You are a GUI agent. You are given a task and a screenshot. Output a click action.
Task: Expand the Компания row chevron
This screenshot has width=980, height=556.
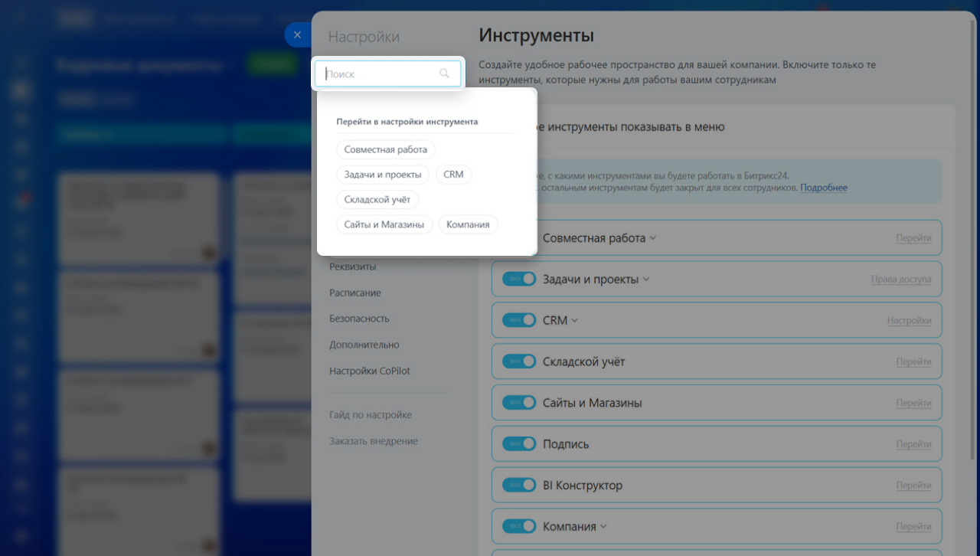(603, 527)
